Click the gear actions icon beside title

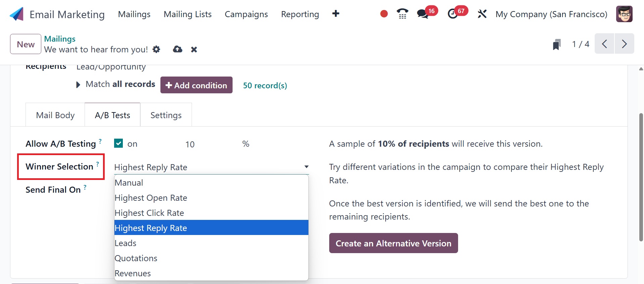[156, 49]
